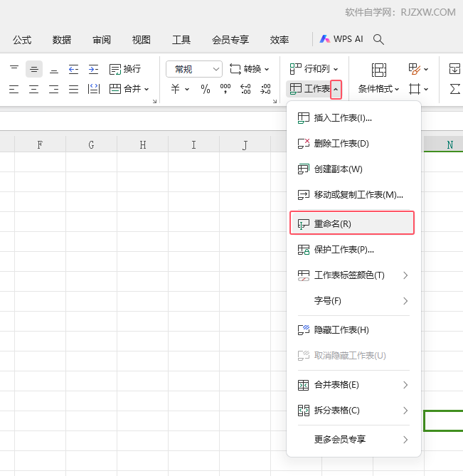Open the alignment group dialog launcher

[154, 102]
